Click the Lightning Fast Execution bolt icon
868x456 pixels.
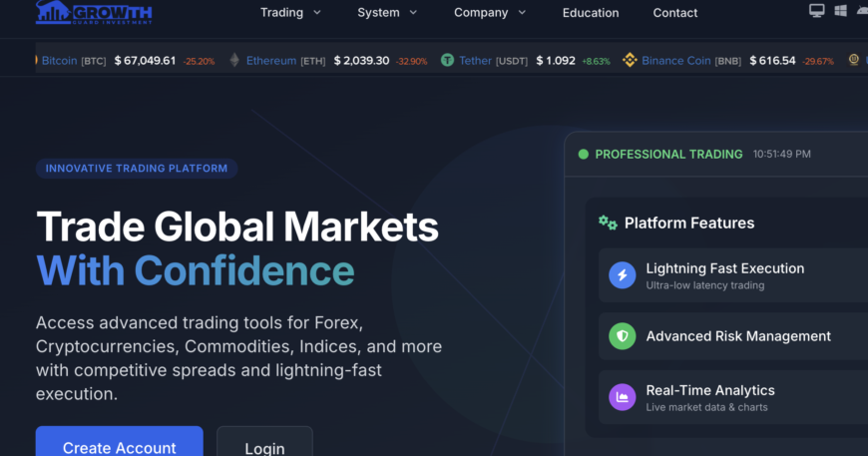[623, 275]
